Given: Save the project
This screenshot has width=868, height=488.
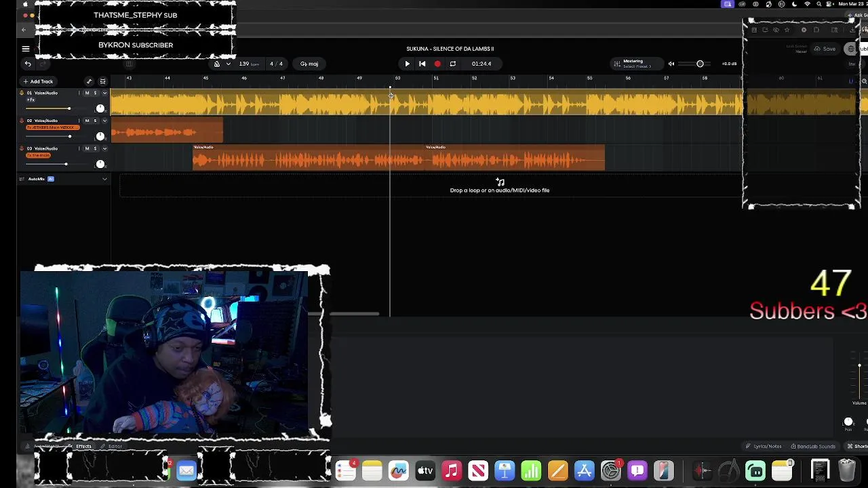Looking at the screenshot, I should point(825,49).
